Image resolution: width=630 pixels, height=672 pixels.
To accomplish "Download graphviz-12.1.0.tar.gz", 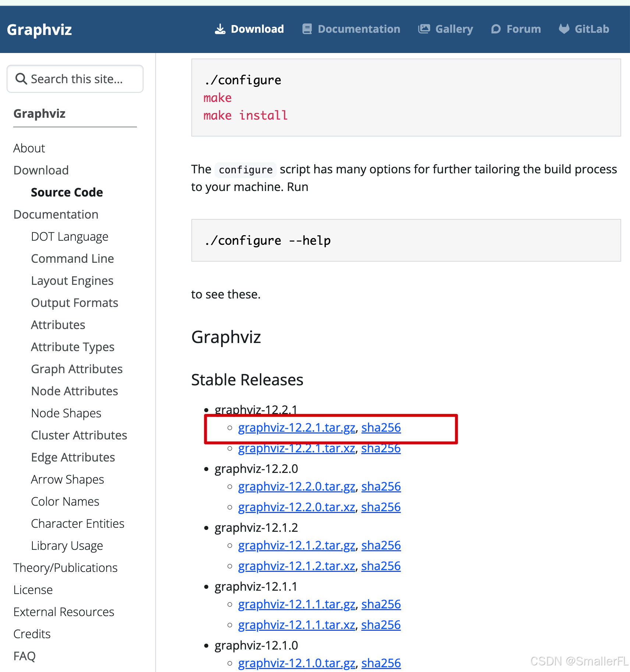I will 297,663.
